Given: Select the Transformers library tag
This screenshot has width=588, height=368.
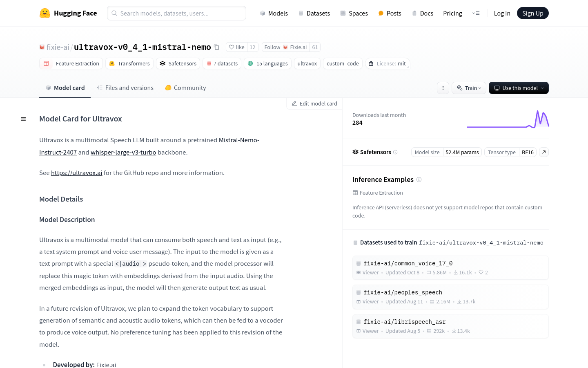Looking at the screenshot, I should [x=129, y=63].
